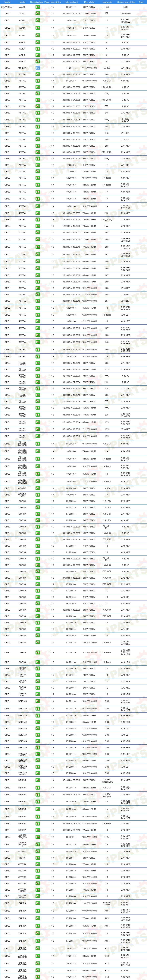This screenshot has height=980, width=147.
Task: Click the fuel icon for Corsa Van 48kW
Action: [38, 675]
